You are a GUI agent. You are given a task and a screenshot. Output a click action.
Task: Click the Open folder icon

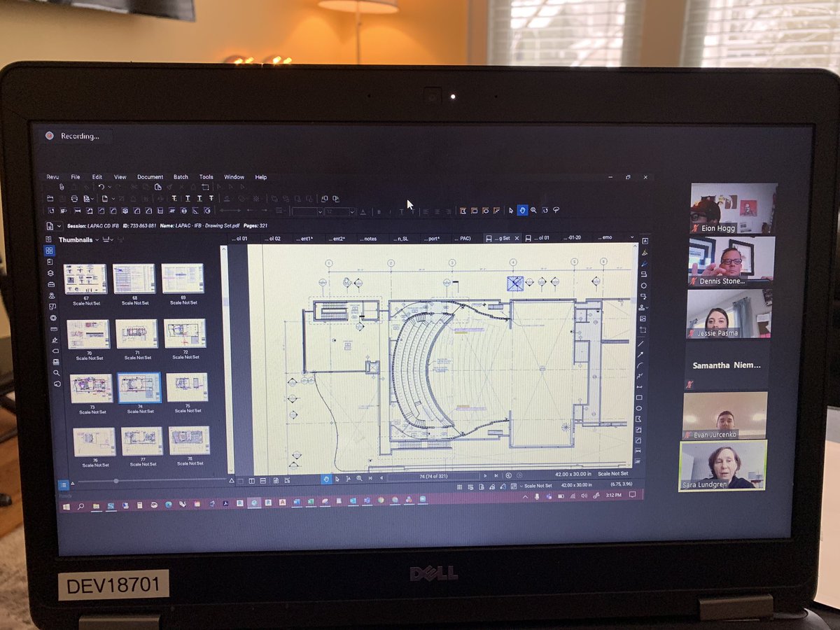tap(50, 198)
